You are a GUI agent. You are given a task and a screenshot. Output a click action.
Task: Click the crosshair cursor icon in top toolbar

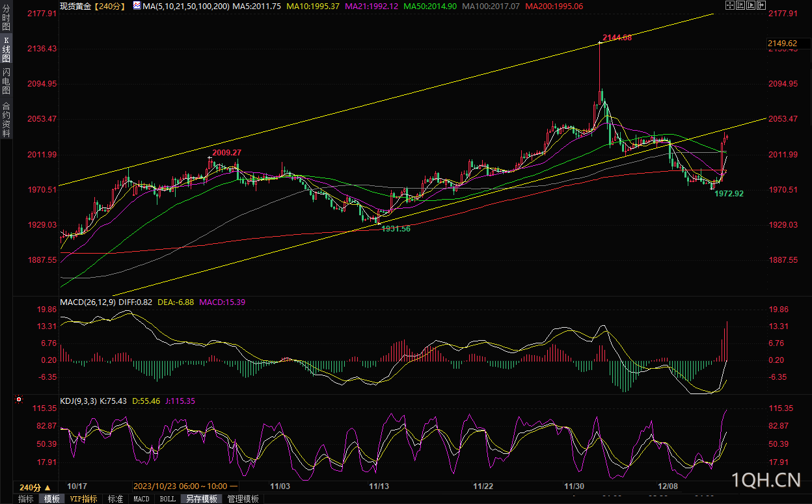(730, 5)
